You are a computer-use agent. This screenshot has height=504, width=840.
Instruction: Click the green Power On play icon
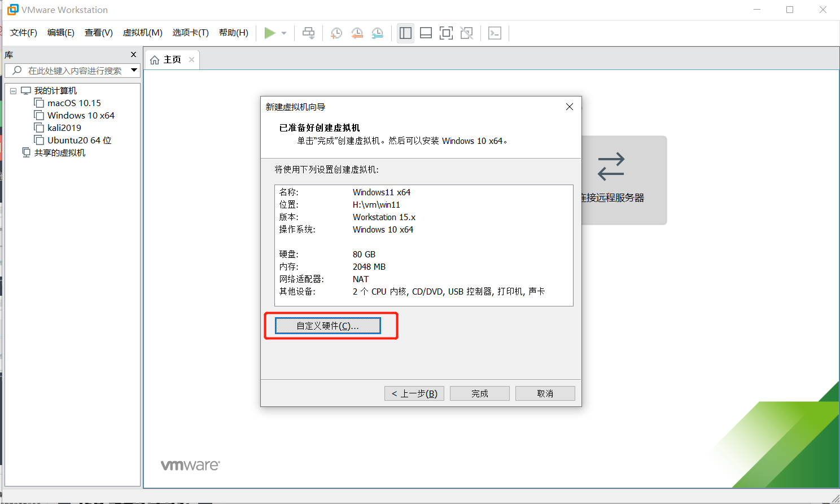pyautogui.click(x=270, y=33)
